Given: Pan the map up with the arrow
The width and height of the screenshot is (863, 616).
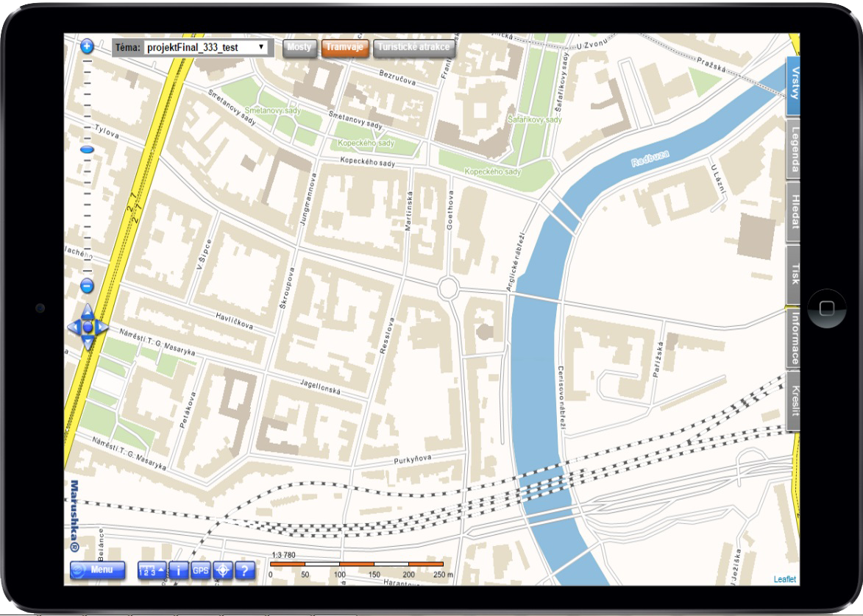Looking at the screenshot, I should [x=88, y=311].
